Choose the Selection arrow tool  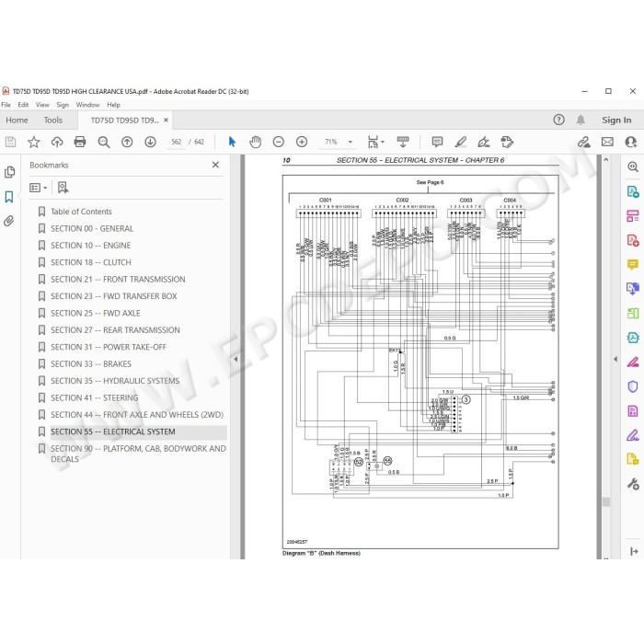click(232, 142)
